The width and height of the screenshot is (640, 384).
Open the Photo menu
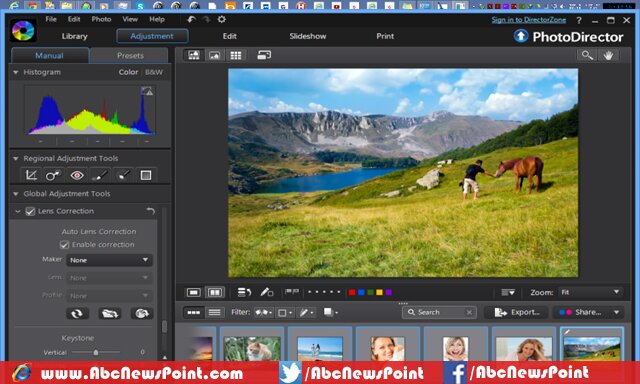(101, 19)
